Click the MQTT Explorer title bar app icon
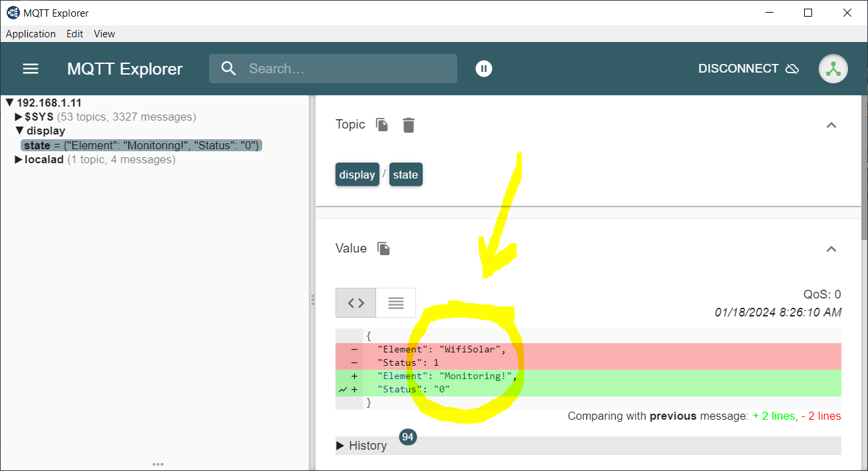 (13, 13)
